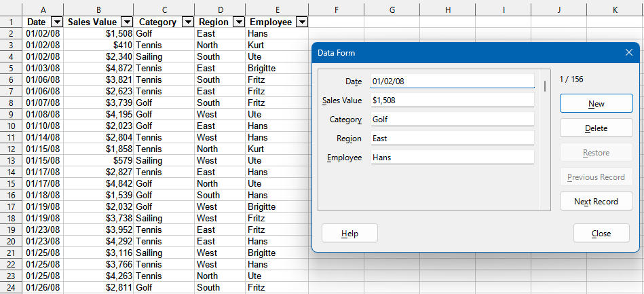Close the Data Form with Close button

click(x=601, y=233)
